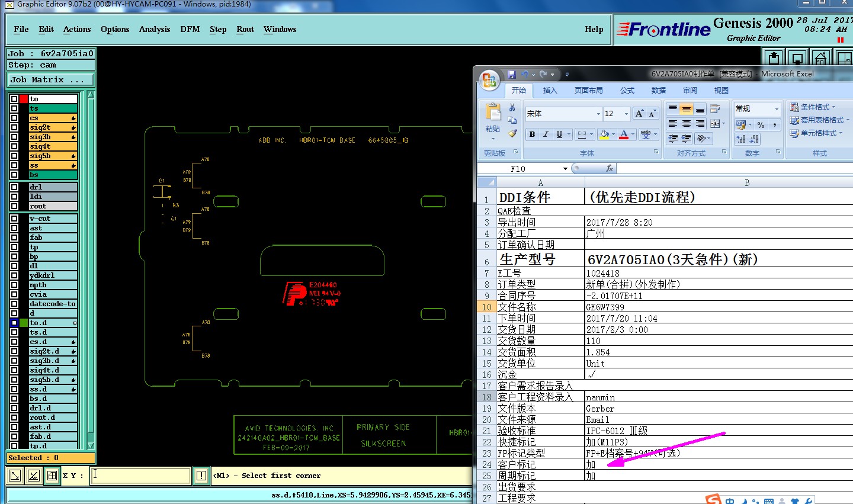Switch to Excel 插入 tab
The width and height of the screenshot is (853, 504).
(x=550, y=91)
